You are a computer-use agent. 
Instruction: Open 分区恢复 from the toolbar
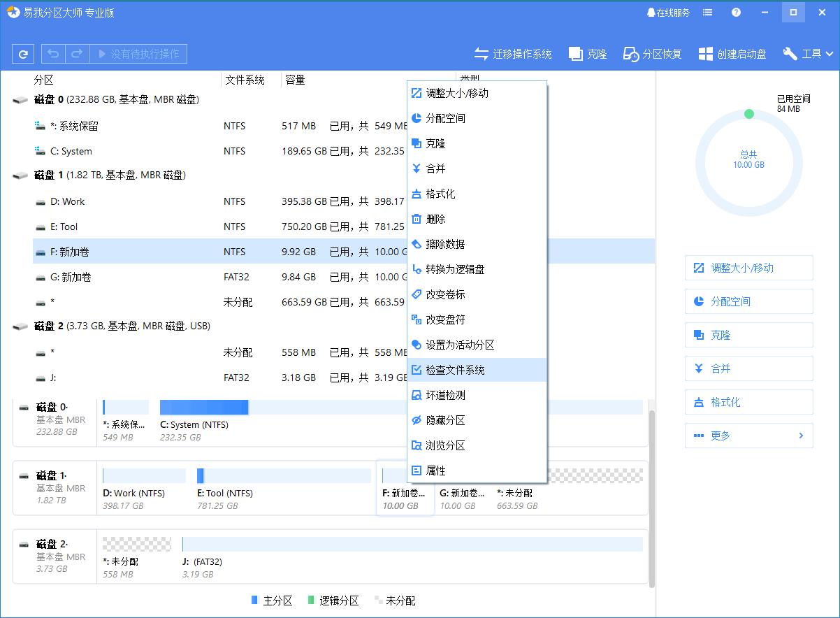(651, 53)
